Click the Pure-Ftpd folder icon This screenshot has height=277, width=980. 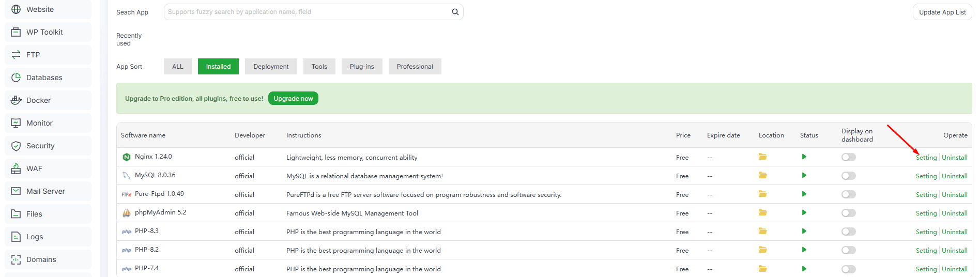[x=762, y=194]
